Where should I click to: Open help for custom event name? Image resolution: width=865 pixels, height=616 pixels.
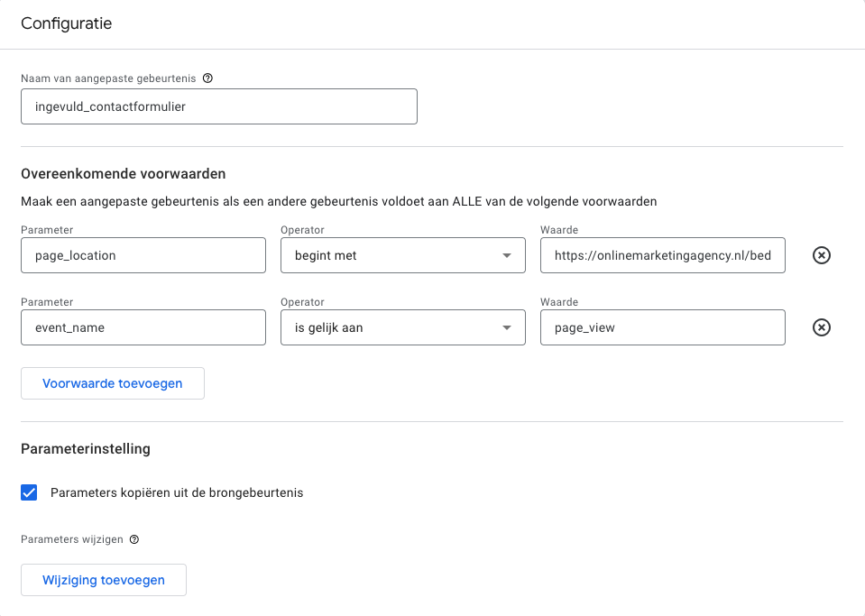(208, 78)
